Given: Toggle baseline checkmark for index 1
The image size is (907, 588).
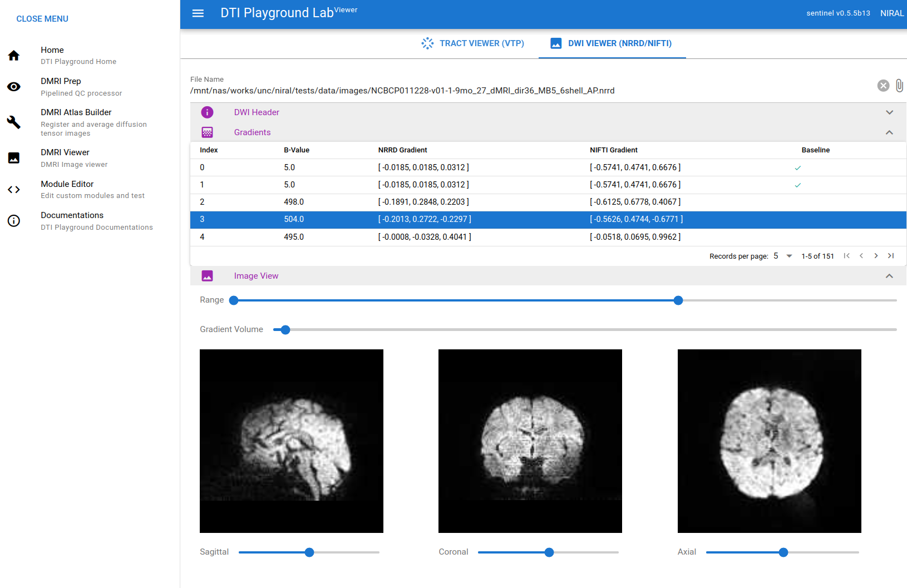Looking at the screenshot, I should [798, 185].
